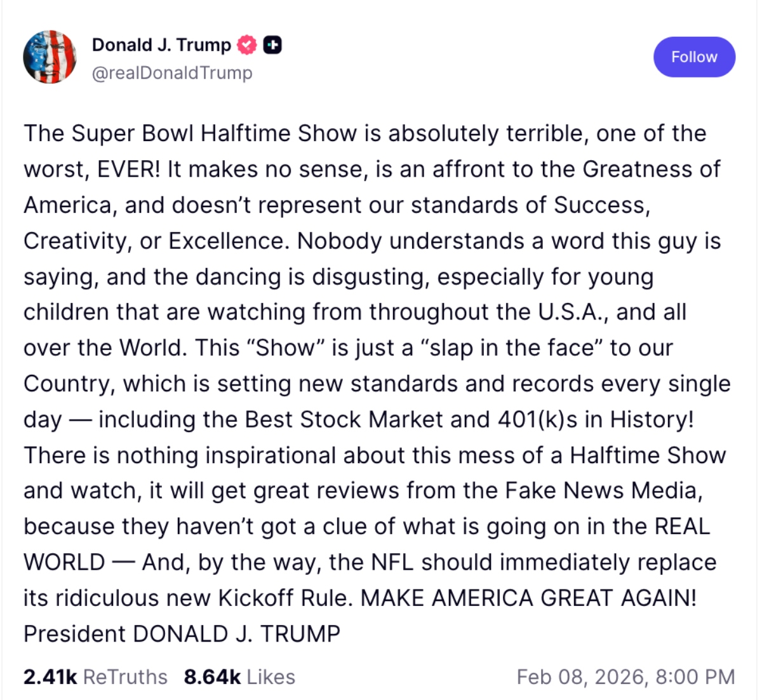Click the red verified checkmark badge
Viewport: 762px width, 700px height.
(x=247, y=45)
